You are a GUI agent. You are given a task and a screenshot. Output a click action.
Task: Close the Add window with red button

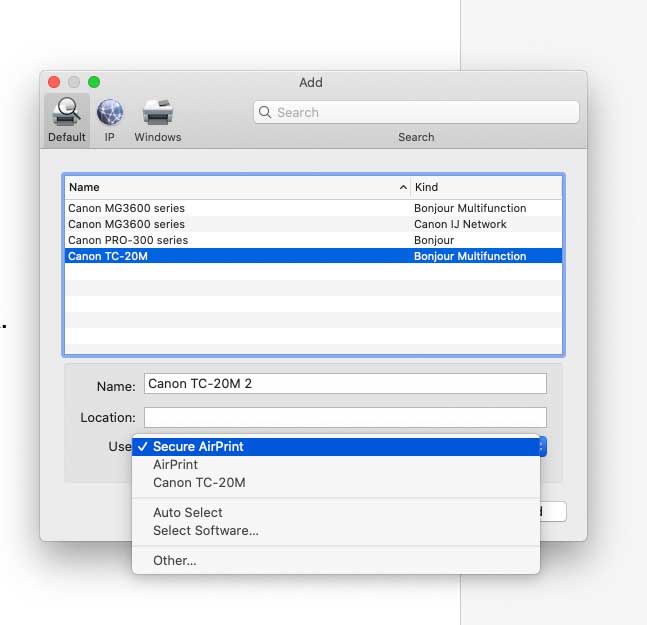click(x=54, y=82)
